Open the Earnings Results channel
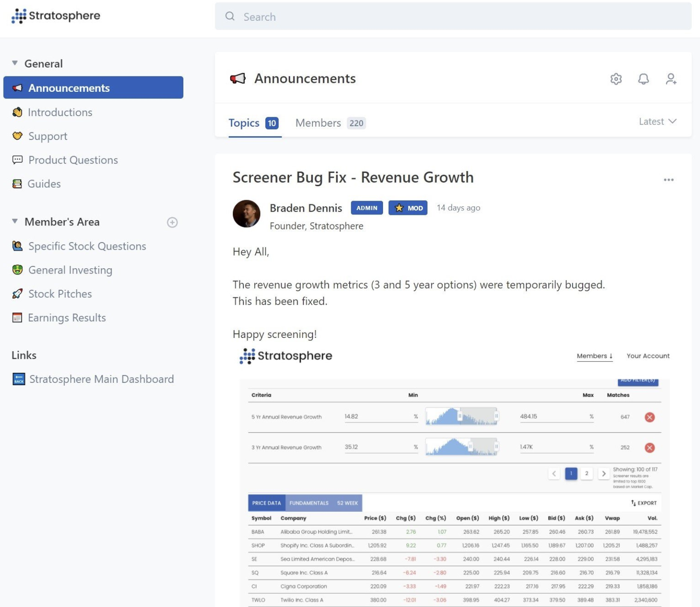 click(67, 318)
